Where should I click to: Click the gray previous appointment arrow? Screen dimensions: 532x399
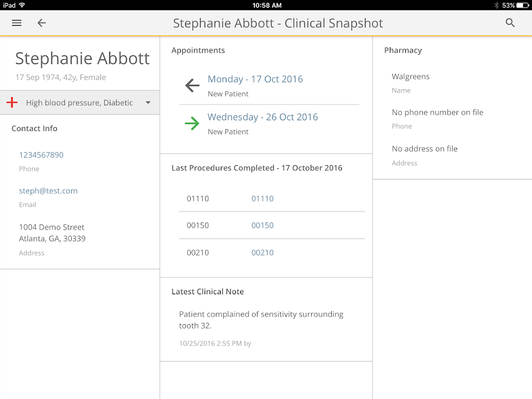click(192, 85)
